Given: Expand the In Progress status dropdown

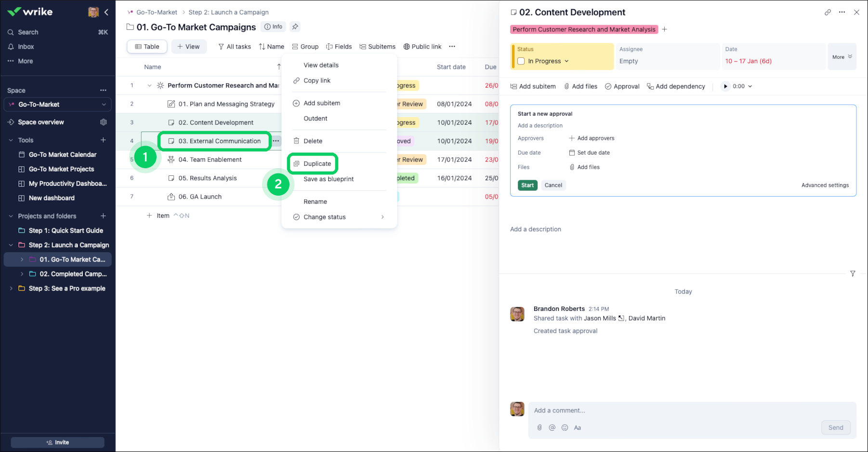Looking at the screenshot, I should [x=567, y=61].
